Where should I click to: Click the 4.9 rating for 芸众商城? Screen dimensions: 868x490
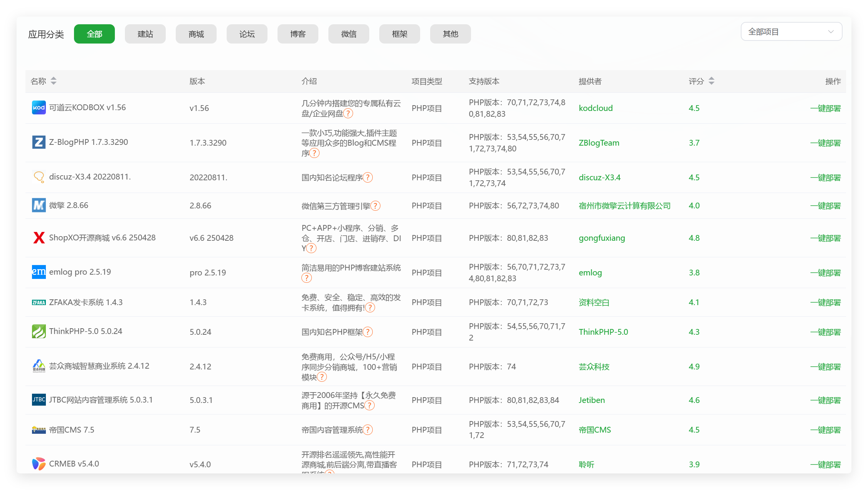pos(694,367)
